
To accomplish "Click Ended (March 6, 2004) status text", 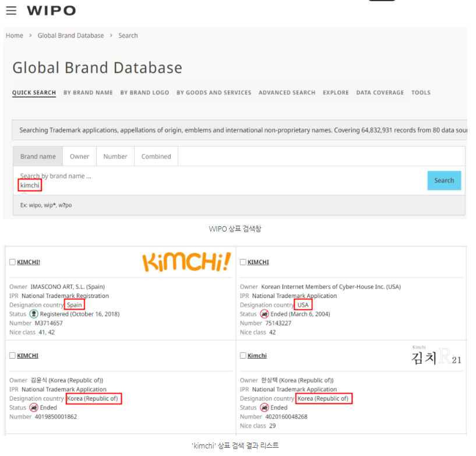I will tap(300, 314).
